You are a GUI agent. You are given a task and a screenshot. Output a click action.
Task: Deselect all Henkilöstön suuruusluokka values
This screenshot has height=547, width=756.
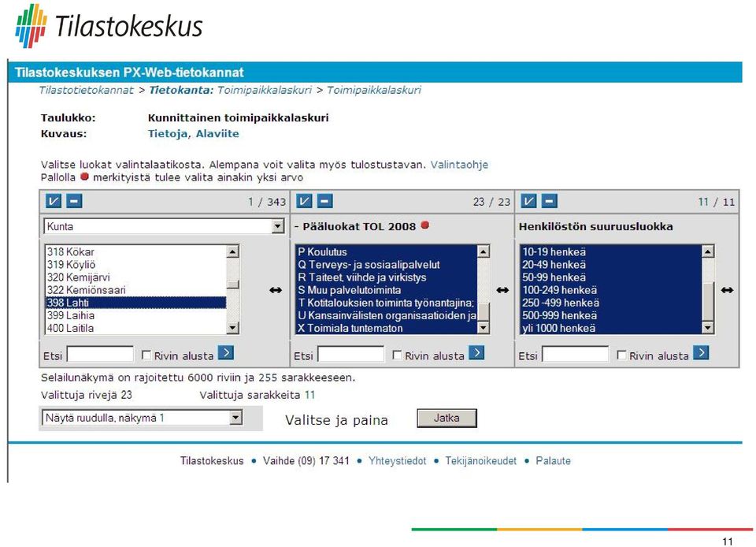[x=549, y=201]
